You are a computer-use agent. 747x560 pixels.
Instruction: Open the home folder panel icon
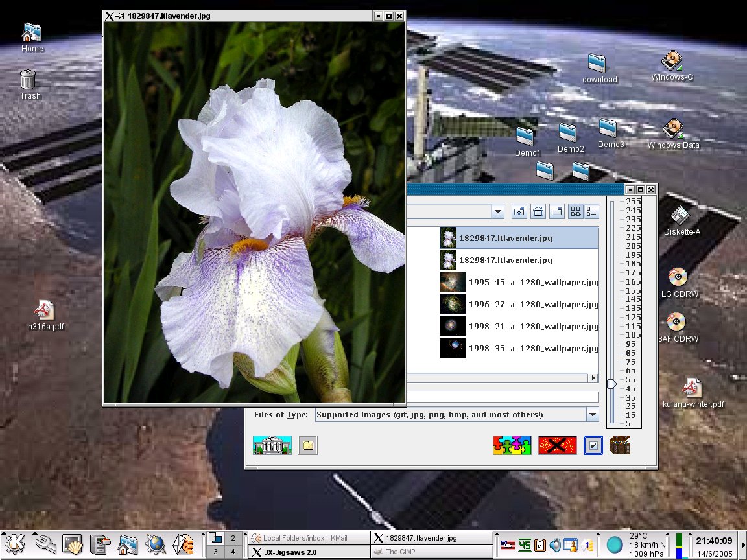[x=127, y=544]
